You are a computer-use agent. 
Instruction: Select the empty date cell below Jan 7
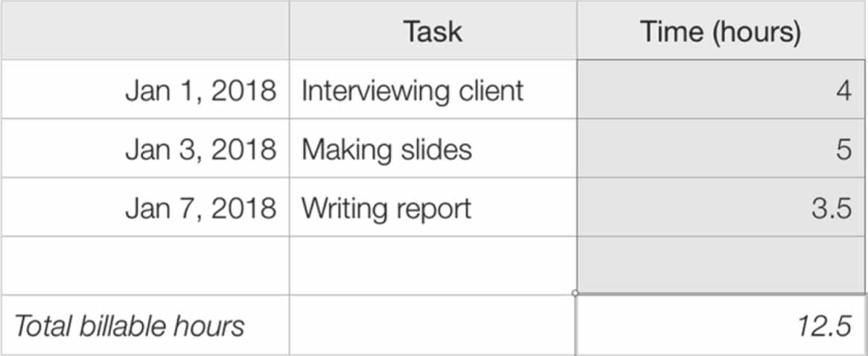pos(144,266)
